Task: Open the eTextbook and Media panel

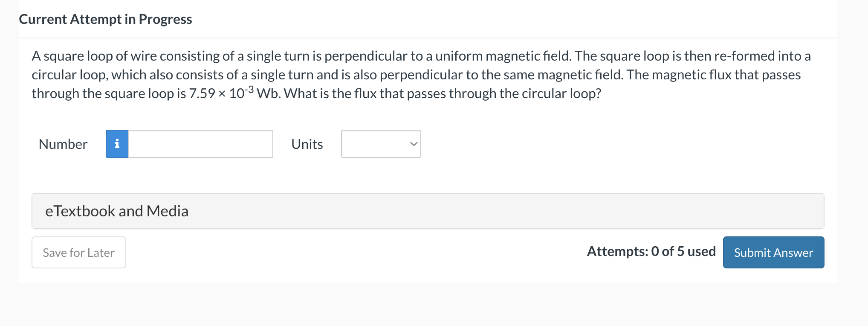Action: 117,211
